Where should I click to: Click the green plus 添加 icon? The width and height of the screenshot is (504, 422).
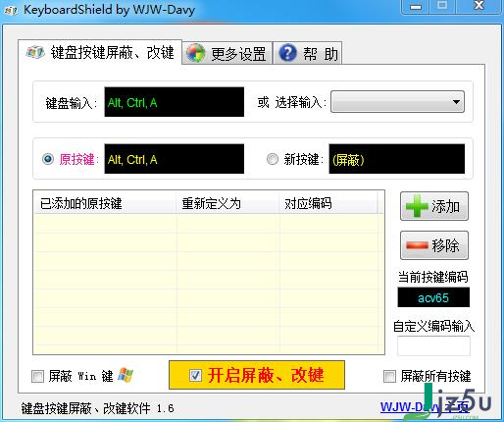click(417, 206)
